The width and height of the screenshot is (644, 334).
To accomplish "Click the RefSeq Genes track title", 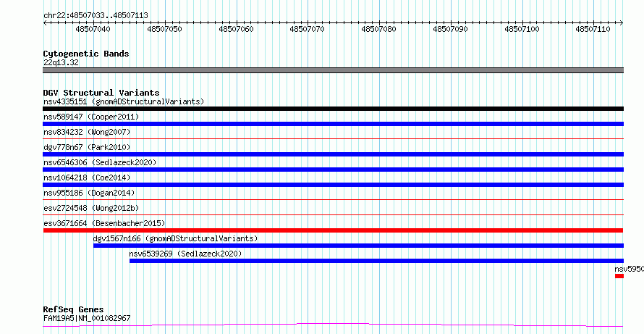I will [73, 309].
